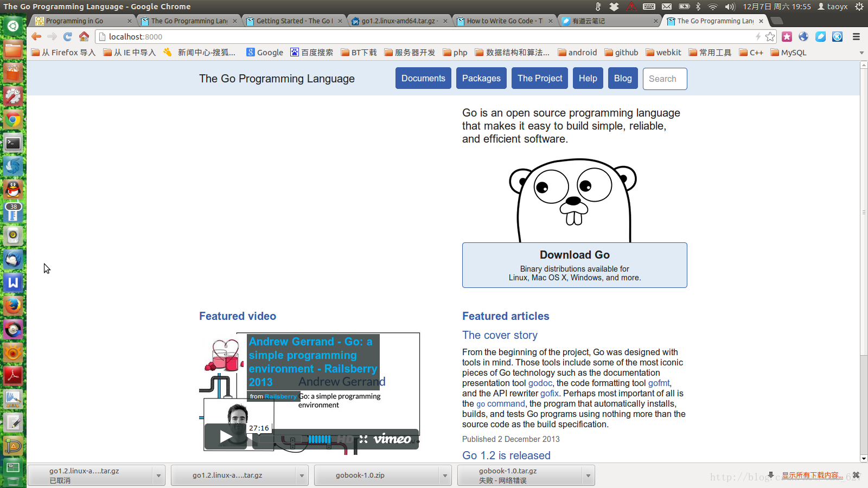Switch to the Programming in Go tab
The image size is (868, 488).
(x=81, y=21)
